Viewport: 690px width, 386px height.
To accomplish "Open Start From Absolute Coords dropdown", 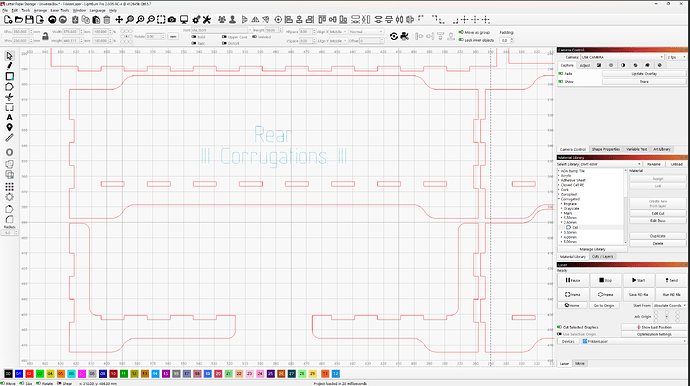I will [670, 305].
